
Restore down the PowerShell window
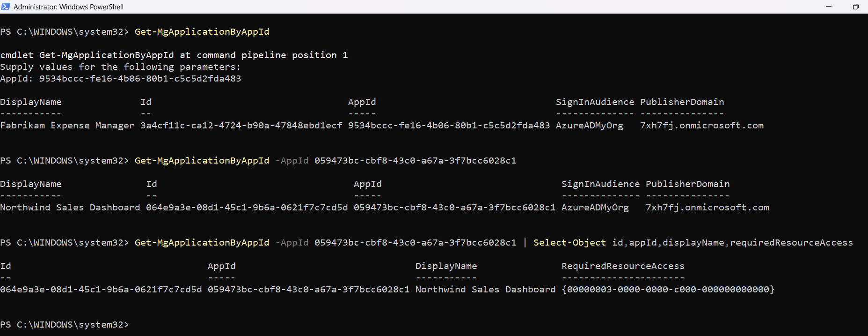tap(855, 7)
